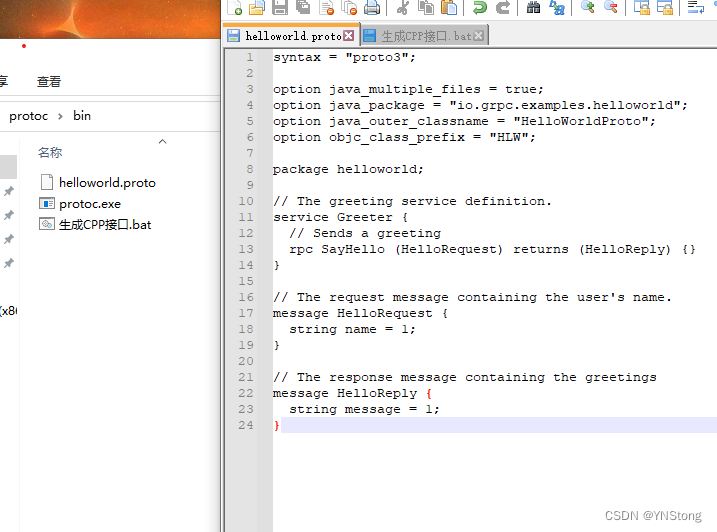Viewport: 717px width, 532px height.
Task: Click the 'string message = 1;' line
Action: point(364,409)
